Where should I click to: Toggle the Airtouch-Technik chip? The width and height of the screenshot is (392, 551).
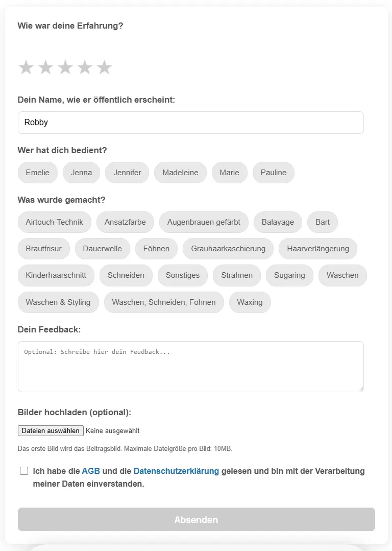(55, 222)
